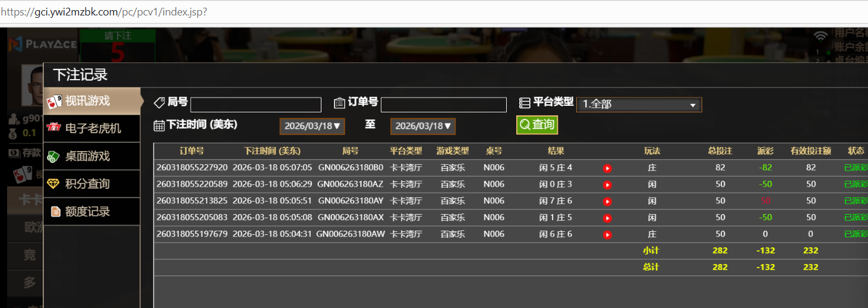
Task: Switch to 电子老虎机 tab
Action: tap(91, 128)
